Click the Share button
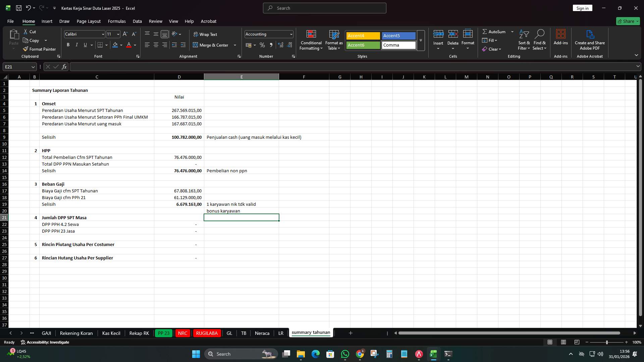This screenshot has width=644, height=362. (x=627, y=21)
